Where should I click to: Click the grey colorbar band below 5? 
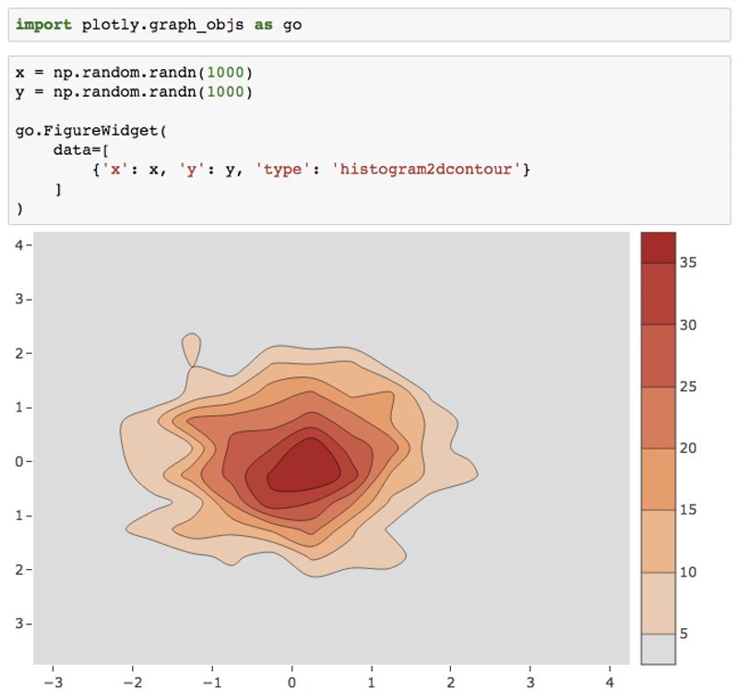coord(658,649)
